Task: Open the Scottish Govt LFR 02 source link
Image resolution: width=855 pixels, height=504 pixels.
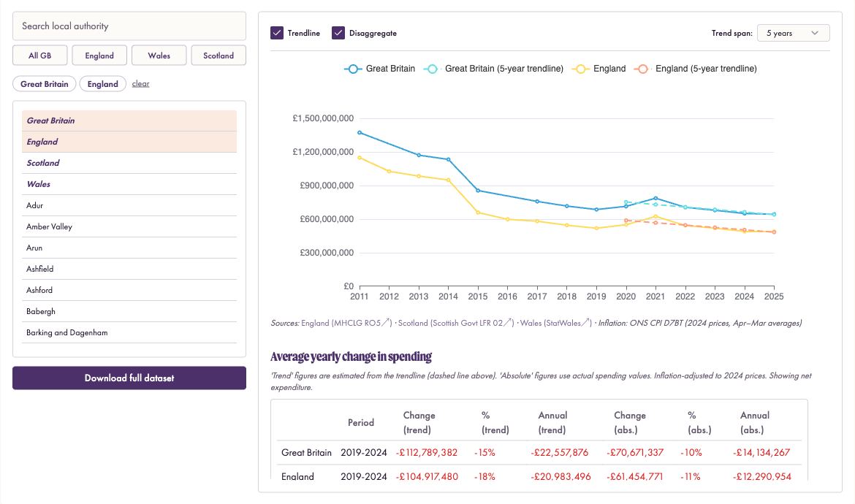Action: point(456,323)
